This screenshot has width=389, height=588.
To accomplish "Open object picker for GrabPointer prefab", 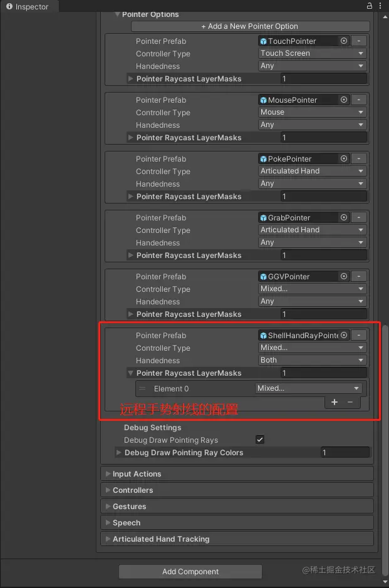I will click(x=344, y=217).
